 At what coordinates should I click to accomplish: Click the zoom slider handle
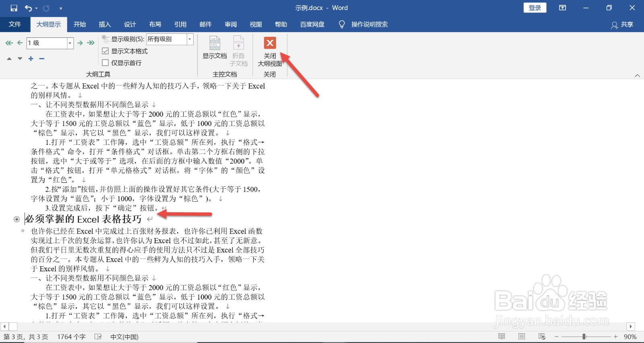click(x=584, y=337)
